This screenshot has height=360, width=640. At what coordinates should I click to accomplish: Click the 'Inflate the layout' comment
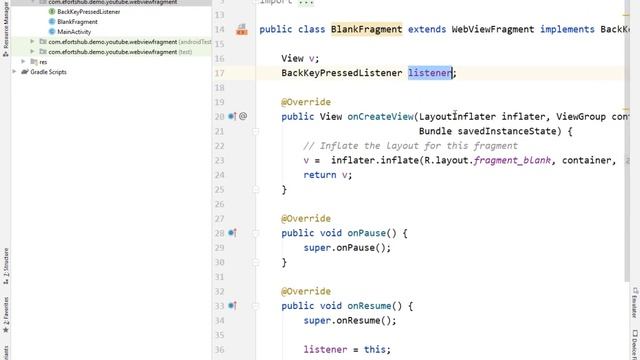[x=410, y=146]
